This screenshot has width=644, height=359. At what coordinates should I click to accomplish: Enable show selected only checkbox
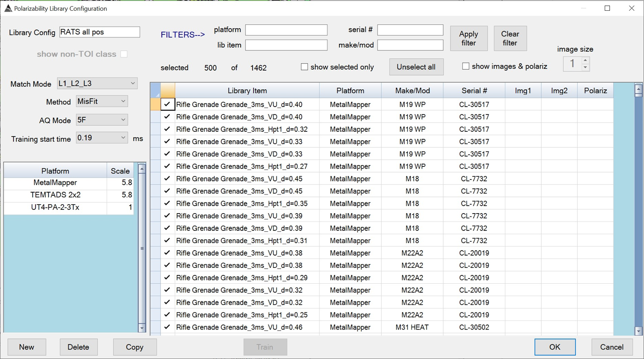(304, 67)
